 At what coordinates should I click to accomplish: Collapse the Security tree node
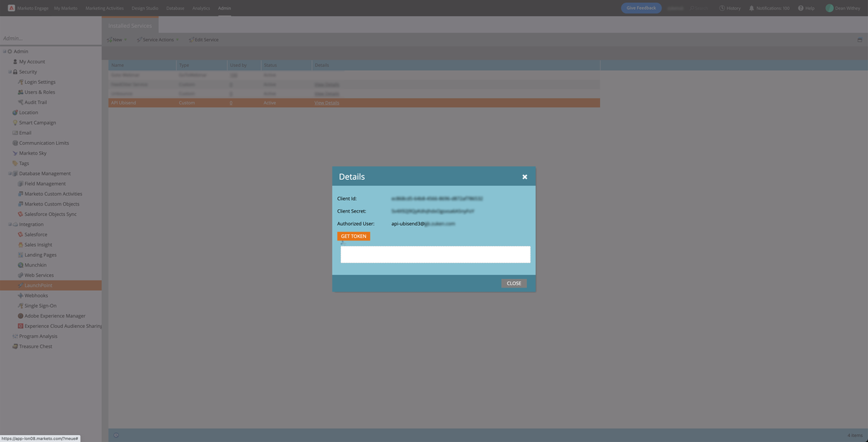pos(10,72)
